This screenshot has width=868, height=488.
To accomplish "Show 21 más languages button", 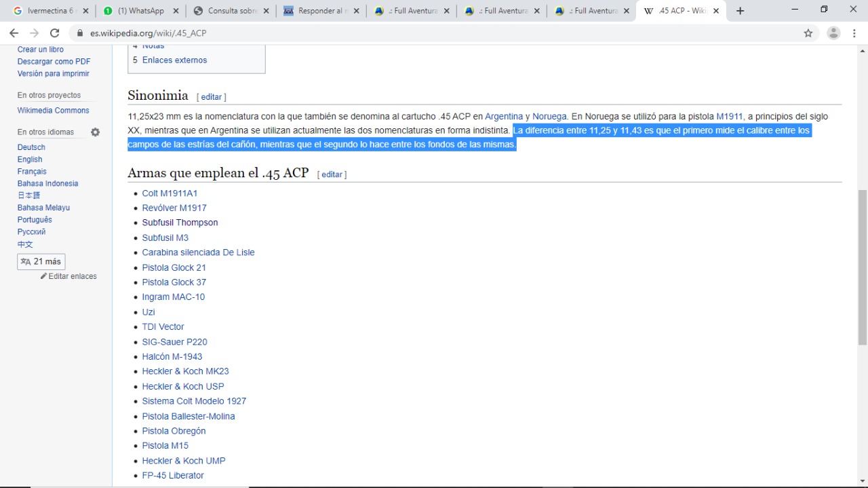I will [41, 261].
